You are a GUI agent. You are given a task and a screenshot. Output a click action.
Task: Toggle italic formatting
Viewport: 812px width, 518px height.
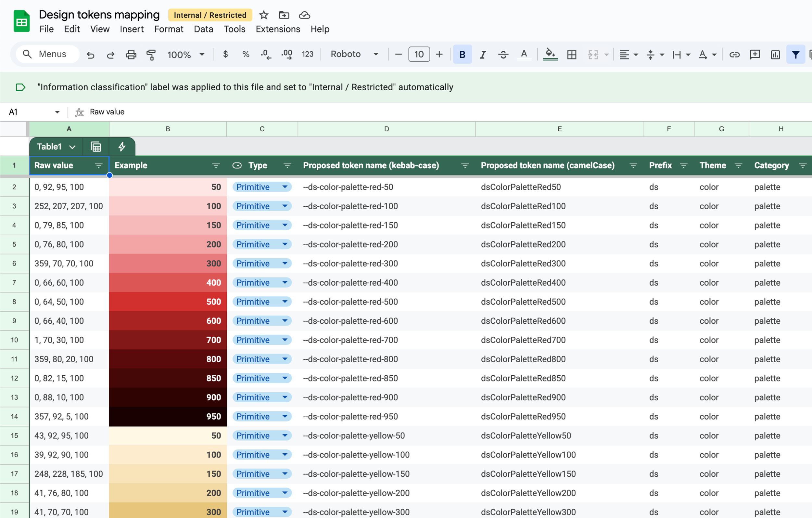tap(483, 54)
